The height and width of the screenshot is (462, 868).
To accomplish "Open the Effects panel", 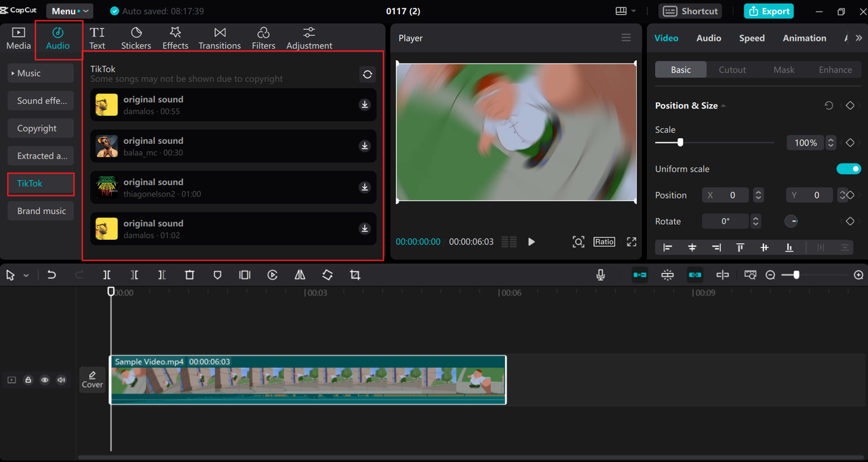I will [x=175, y=38].
